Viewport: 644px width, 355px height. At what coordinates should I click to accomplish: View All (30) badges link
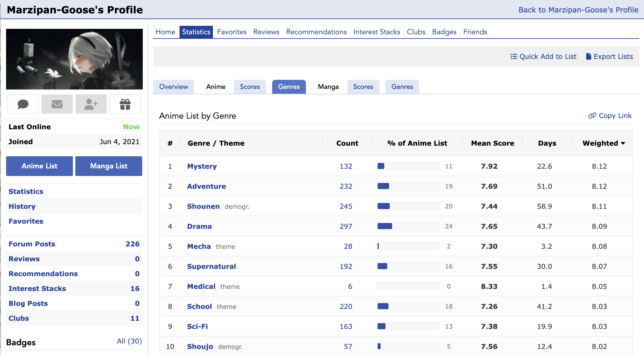coord(129,341)
